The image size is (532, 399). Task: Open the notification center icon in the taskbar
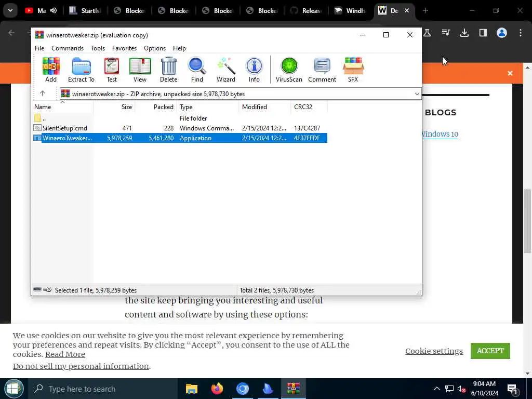tap(512, 389)
